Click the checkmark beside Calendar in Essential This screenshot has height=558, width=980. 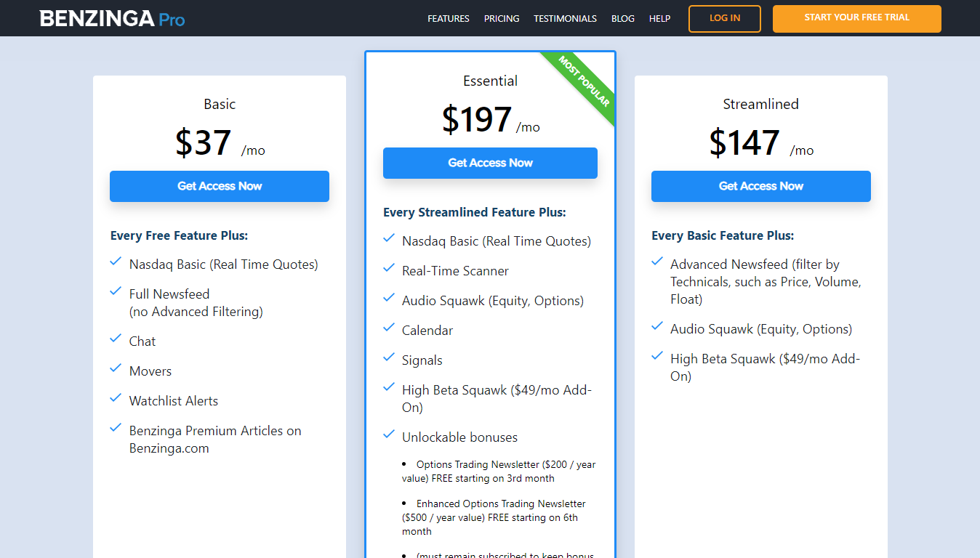[x=388, y=327]
